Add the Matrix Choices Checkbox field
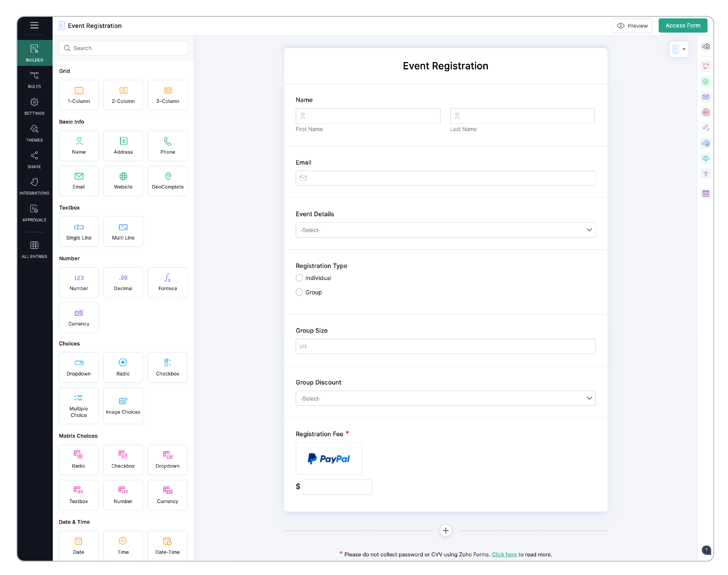728x575 pixels. pos(123,459)
